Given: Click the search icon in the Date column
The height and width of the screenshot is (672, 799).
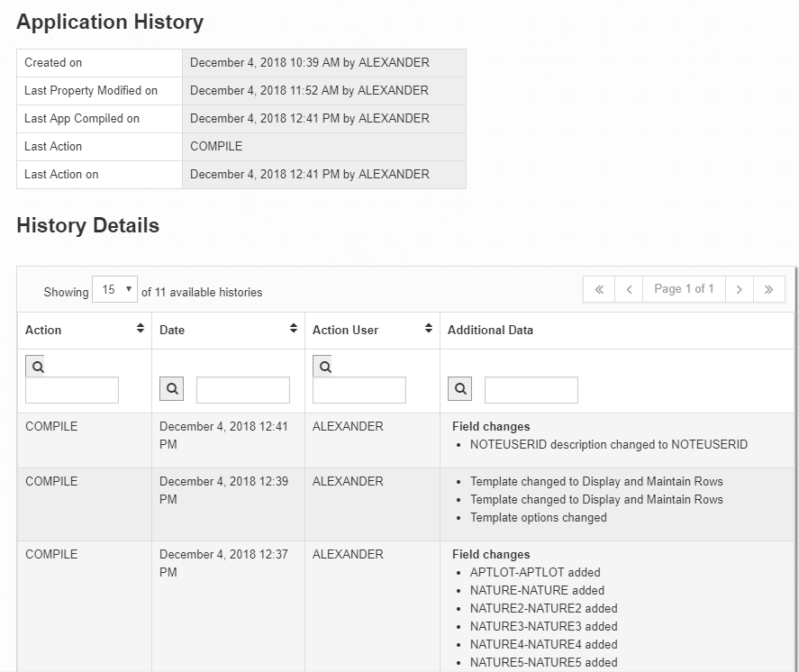Looking at the screenshot, I should tap(171, 388).
